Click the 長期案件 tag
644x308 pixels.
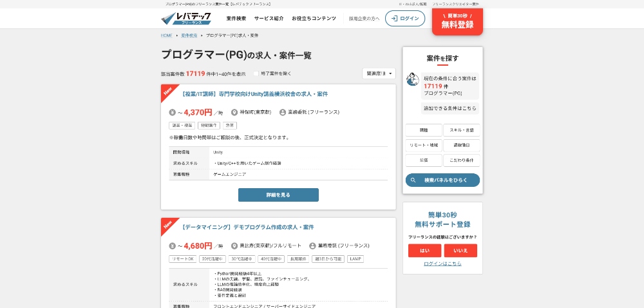click(298, 259)
